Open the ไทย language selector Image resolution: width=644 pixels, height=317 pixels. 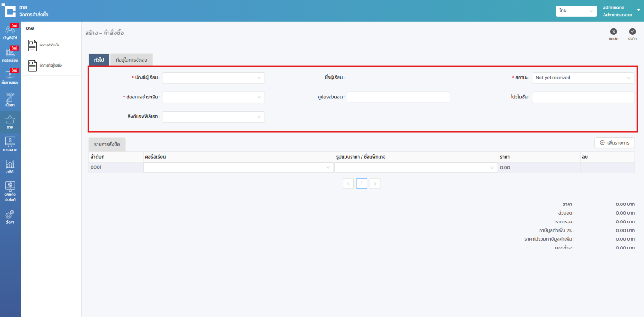point(576,11)
